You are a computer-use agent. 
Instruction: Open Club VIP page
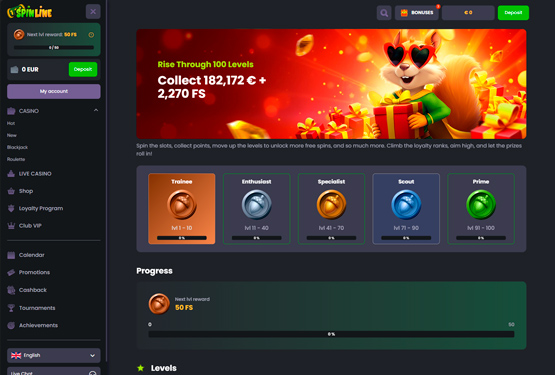[x=30, y=226]
